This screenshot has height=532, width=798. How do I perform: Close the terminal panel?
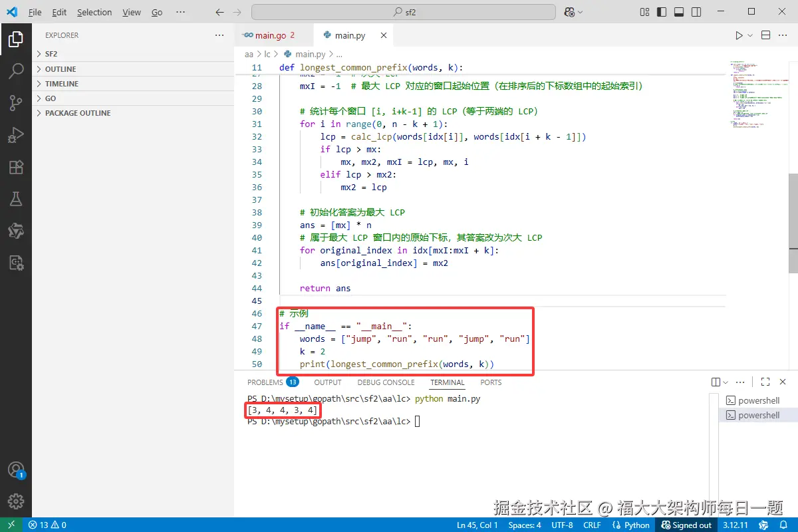pyautogui.click(x=783, y=382)
